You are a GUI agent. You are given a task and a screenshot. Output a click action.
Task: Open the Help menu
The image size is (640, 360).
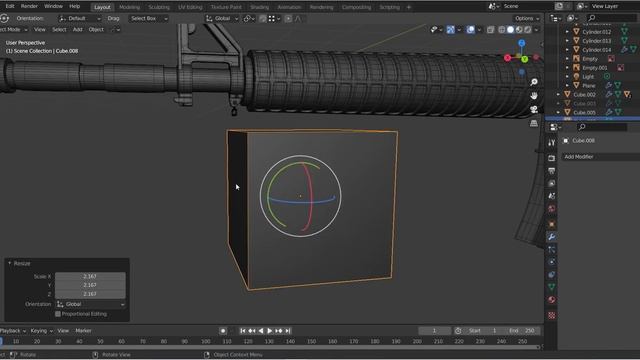point(74,6)
